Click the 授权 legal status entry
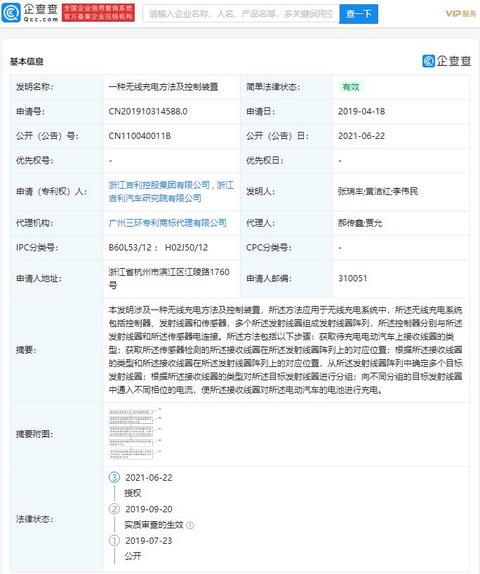Screen dimensions: 480x574 click(133, 493)
